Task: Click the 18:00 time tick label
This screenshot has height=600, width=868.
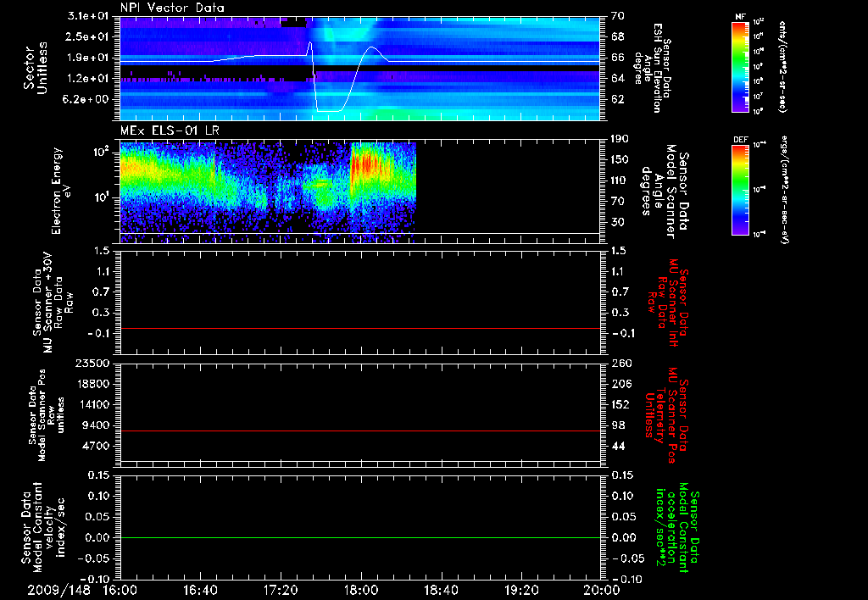Action: (361, 590)
